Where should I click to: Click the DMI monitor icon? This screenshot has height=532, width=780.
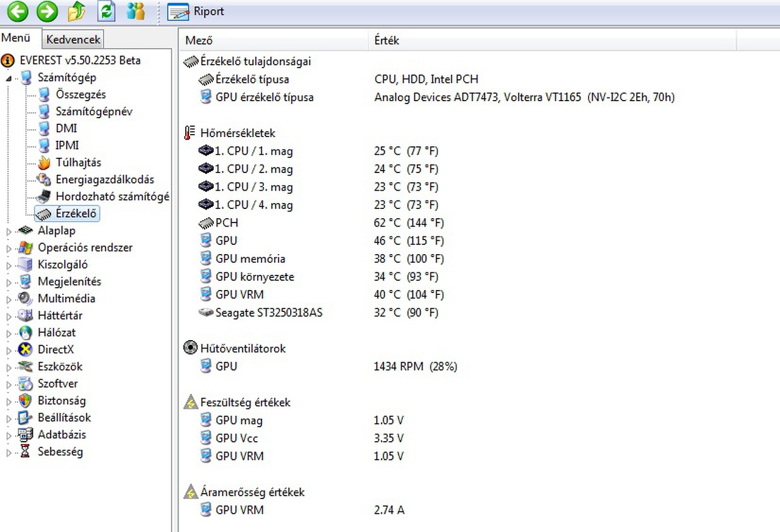[44, 129]
